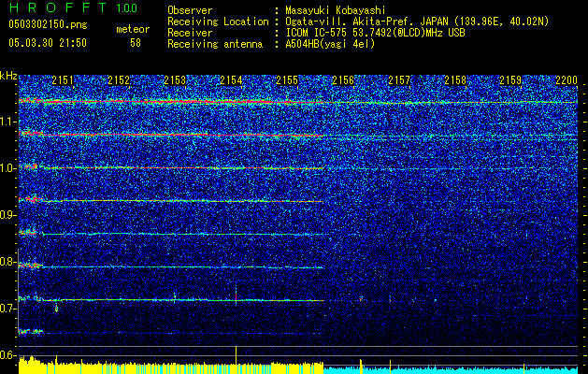Image resolution: width=588 pixels, height=374 pixels.
Task: Select the 2151 time marker
Action: 63,81
